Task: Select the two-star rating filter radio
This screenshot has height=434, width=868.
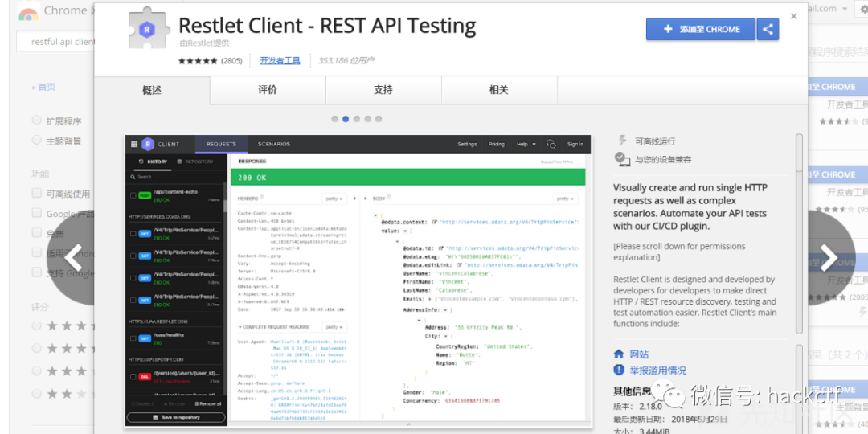Action: pyautogui.click(x=36, y=394)
